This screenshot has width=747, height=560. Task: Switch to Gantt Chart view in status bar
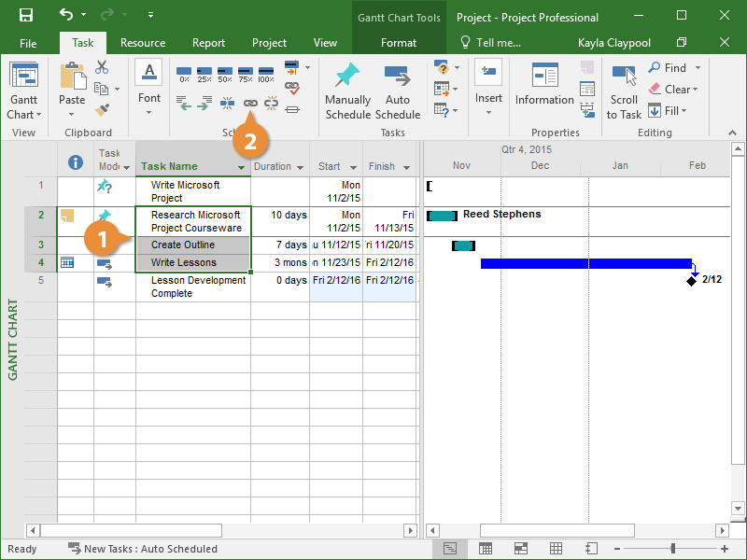coord(450,549)
